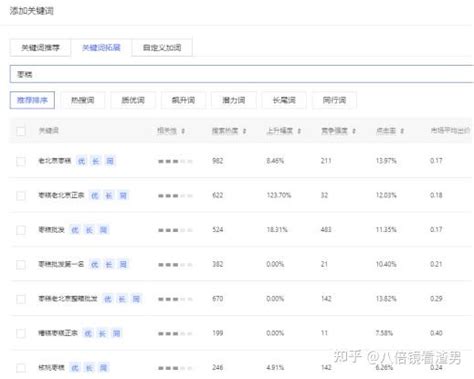Click 同 tag in row with heat 382
Image resolution: width=474 pixels, height=379 pixels.
pos(123,264)
